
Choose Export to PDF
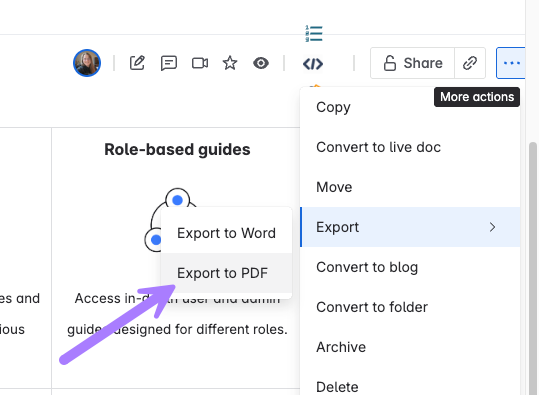[x=226, y=273]
